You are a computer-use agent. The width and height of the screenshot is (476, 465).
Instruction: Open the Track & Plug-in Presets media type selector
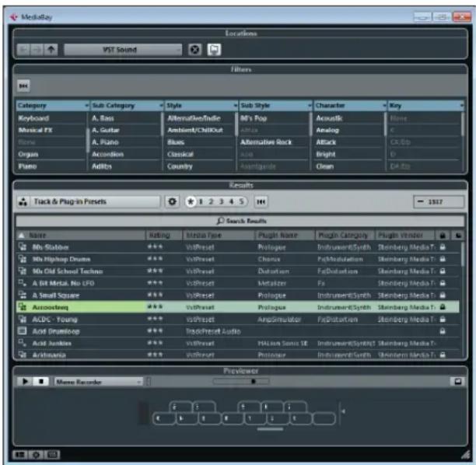95,201
